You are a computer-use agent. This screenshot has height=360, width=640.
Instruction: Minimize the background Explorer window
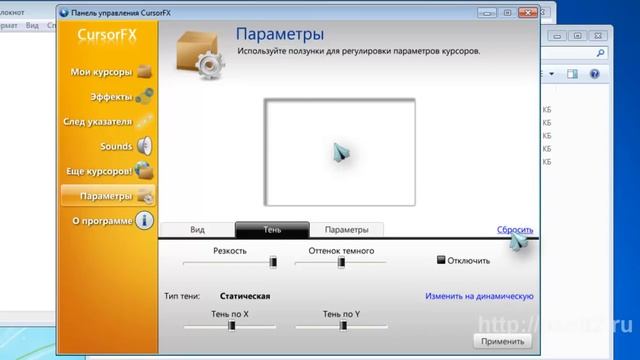[x=557, y=36]
